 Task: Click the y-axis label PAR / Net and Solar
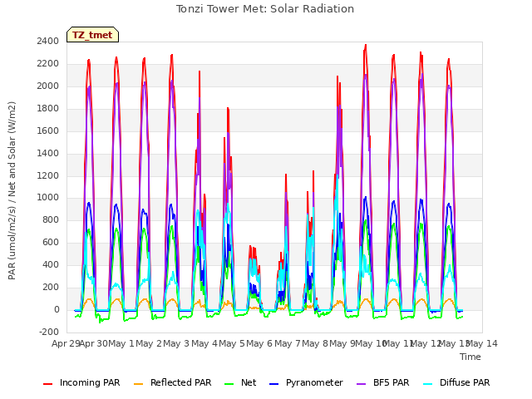tap(12, 190)
